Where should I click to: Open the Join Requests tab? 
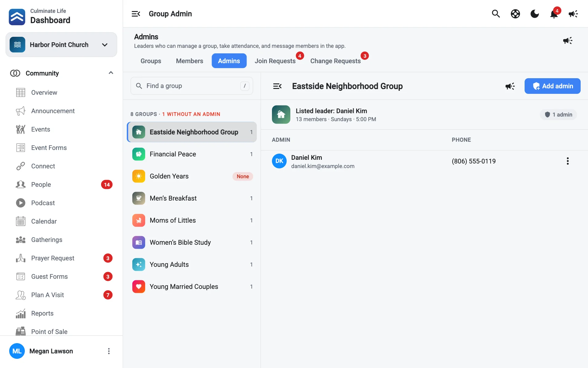tap(275, 61)
